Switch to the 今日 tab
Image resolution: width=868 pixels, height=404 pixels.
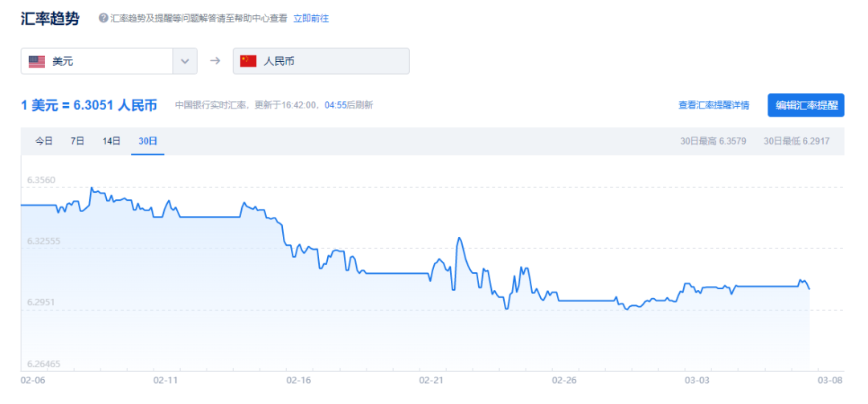pos(44,141)
